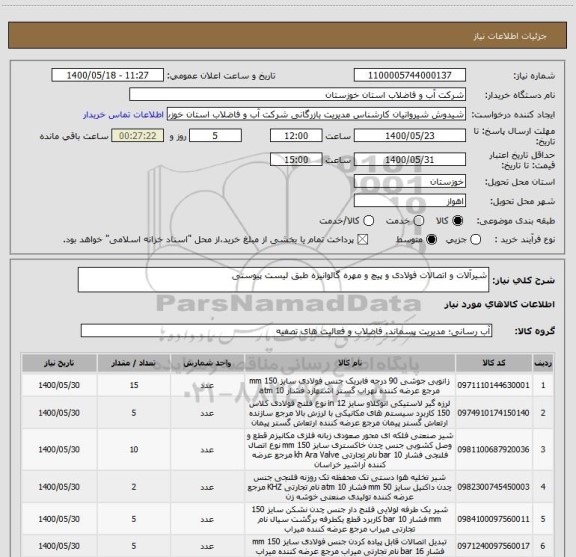Screen dimensions: 576x557
Task: Click product code 0981100687920036
Action: [x=493, y=449]
